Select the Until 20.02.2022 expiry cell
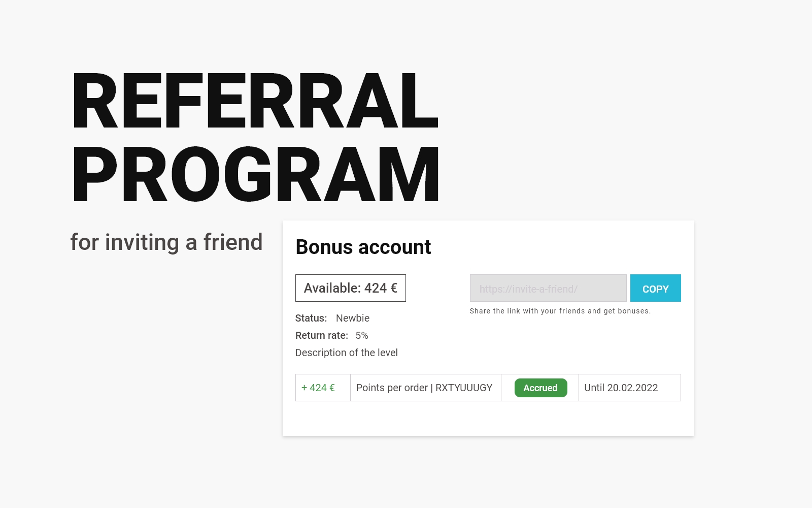This screenshot has width=812, height=508. pyautogui.click(x=629, y=388)
